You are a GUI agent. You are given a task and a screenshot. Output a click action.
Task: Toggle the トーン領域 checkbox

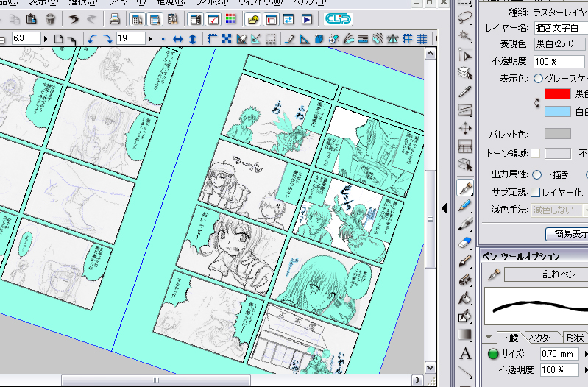(536, 153)
